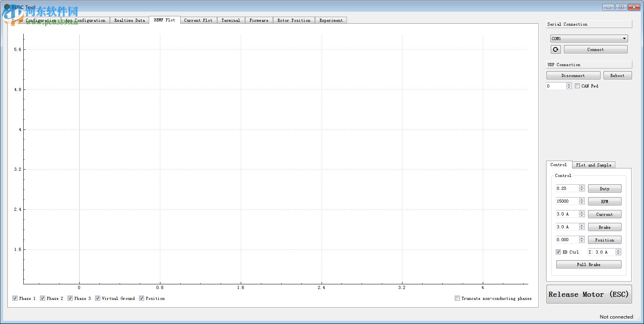Screen dimensions: 644x324
Task: Click the RPM button
Action: (x=605, y=201)
